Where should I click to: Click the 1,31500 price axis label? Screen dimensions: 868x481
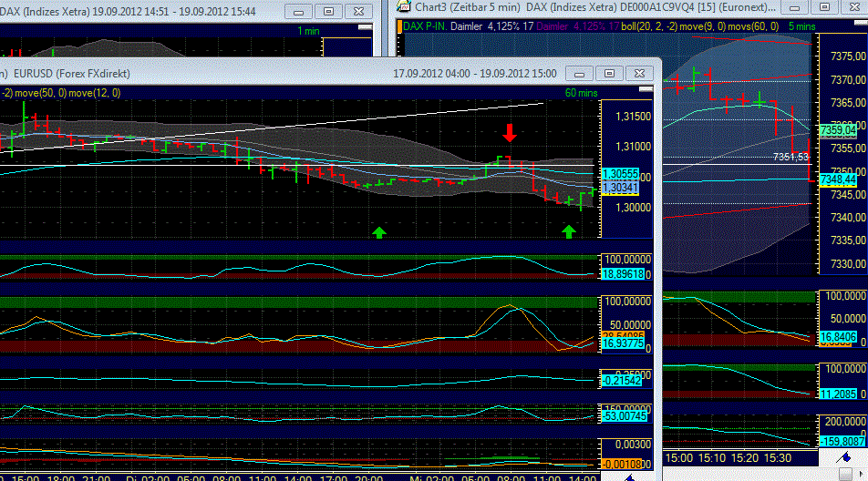[634, 117]
